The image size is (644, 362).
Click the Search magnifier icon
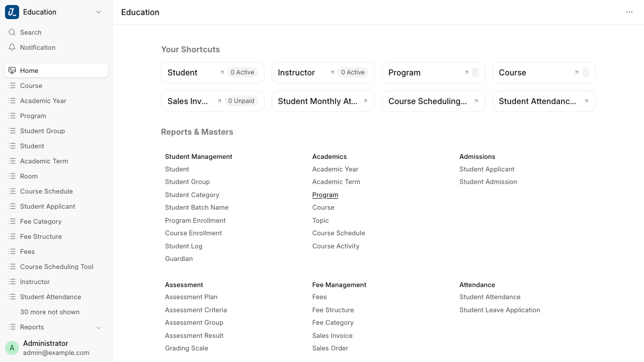[12, 32]
